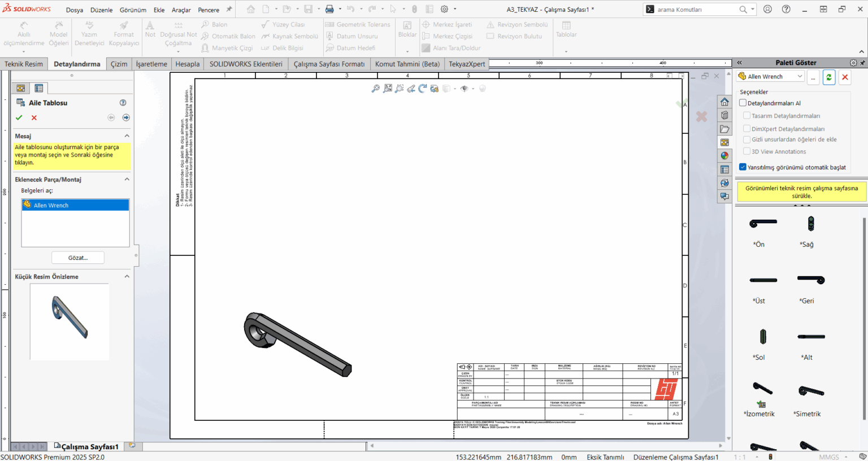
Task: Toggle the 3D View Annotations checkbox
Action: point(747,151)
